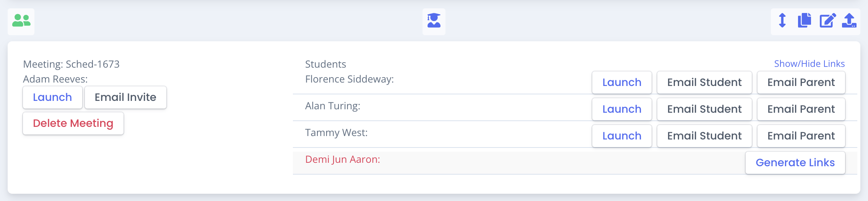868x201 pixels.
Task: Click the copy documents icon
Action: click(x=805, y=20)
